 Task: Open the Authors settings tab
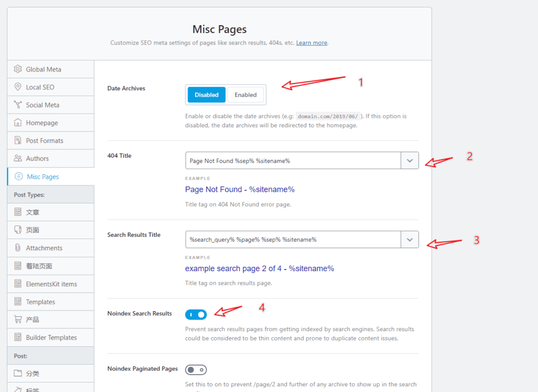(x=51, y=159)
